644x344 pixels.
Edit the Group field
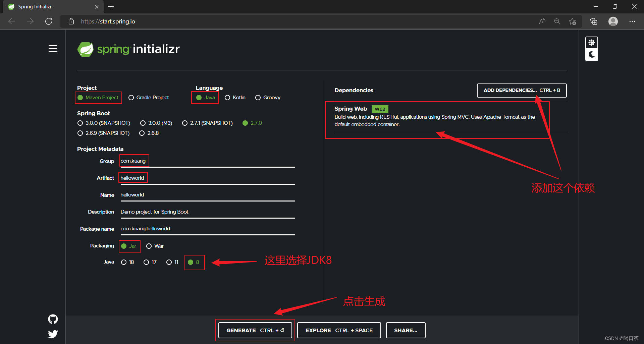(208, 161)
